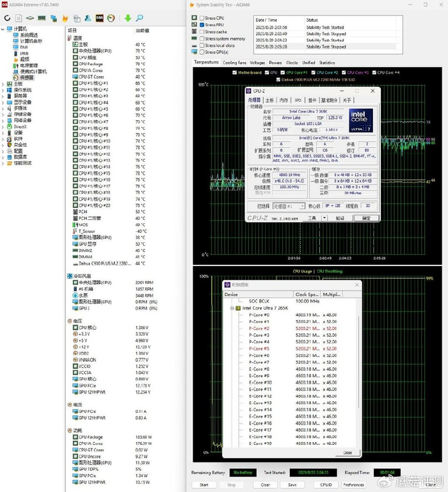Click the clipboard report wizard toolbar icon

[x=77, y=18]
